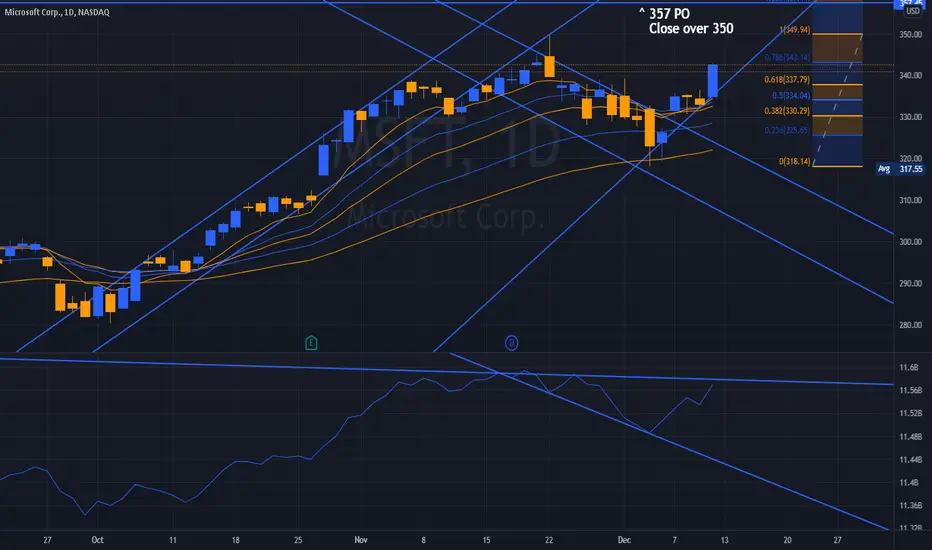Click the 350.00 price axis label
This screenshot has height=550, width=932.
pyautogui.click(x=911, y=34)
